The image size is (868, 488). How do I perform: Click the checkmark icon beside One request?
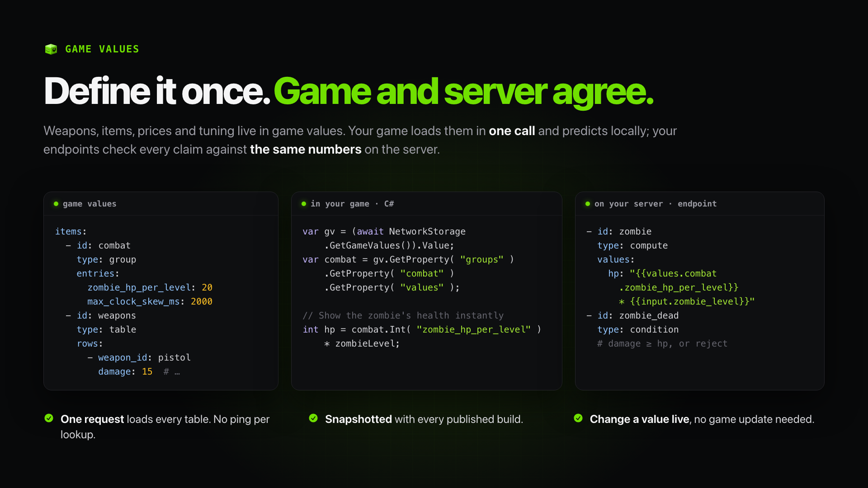(x=49, y=418)
